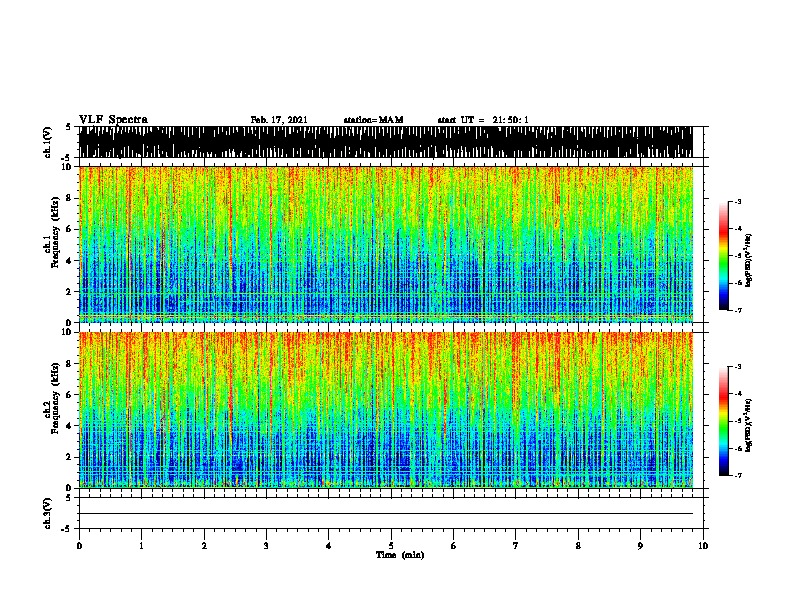
Task: Select the date "Feb. 17, 2021"
Action: pyautogui.click(x=279, y=120)
